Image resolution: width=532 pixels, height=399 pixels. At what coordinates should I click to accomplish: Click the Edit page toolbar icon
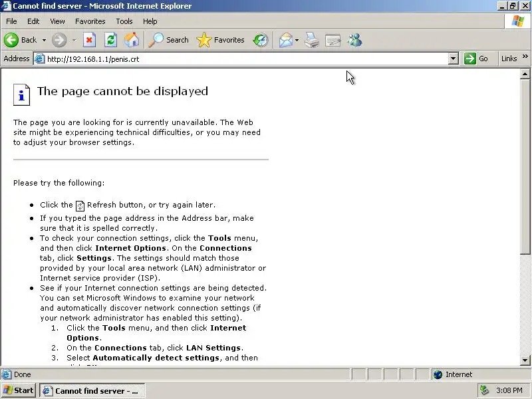pyautogui.click(x=333, y=40)
